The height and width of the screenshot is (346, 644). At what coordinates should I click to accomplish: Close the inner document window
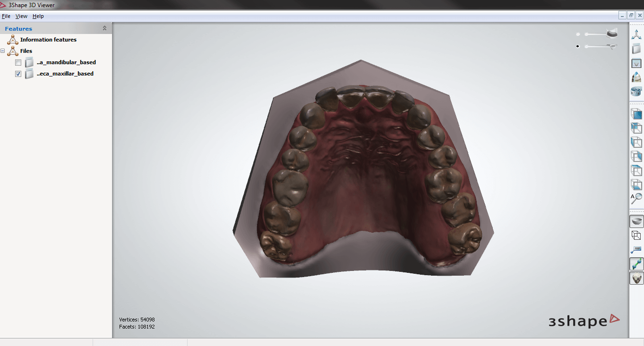click(640, 16)
